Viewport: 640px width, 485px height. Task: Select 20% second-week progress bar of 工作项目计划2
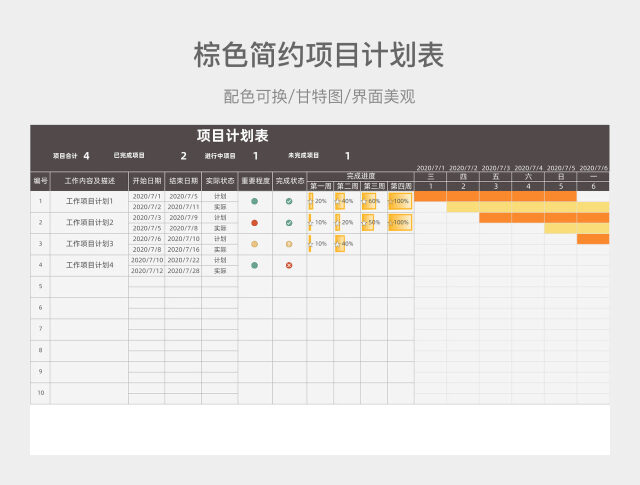[x=338, y=222]
